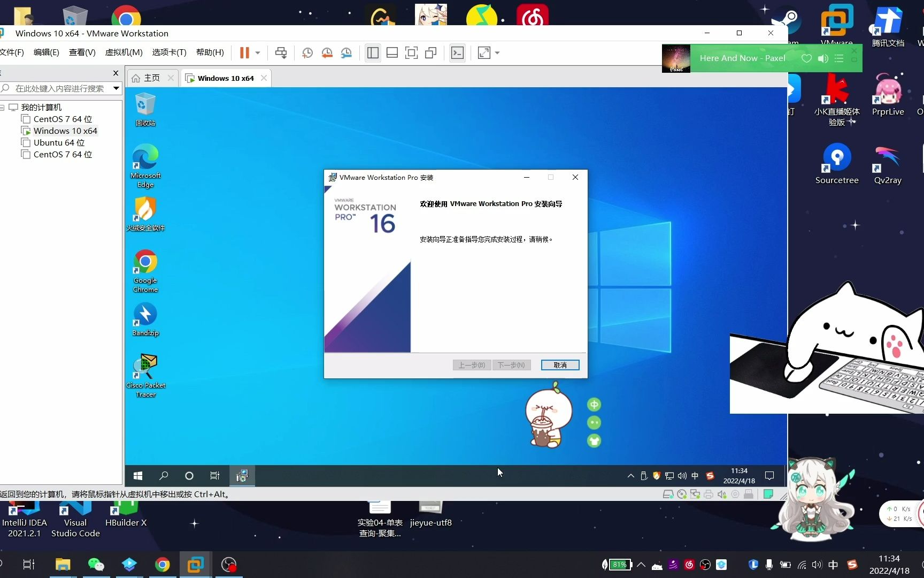Screen dimensions: 924x578
Task: Click 取消 in the installer dialog
Action: [560, 365]
